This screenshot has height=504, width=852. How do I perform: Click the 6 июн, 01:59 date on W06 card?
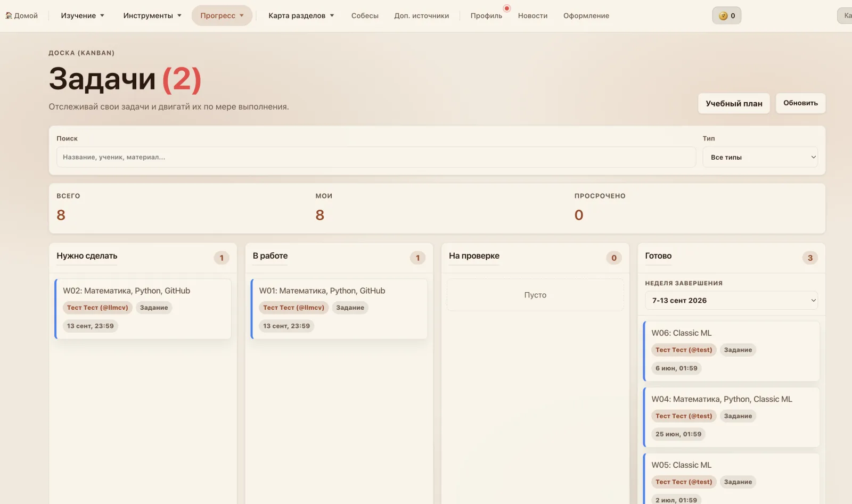point(676,368)
